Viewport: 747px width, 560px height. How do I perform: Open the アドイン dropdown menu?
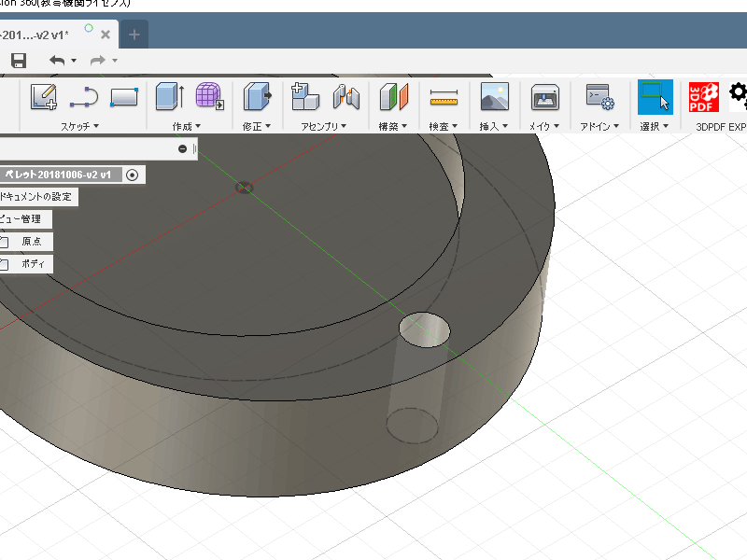click(599, 126)
